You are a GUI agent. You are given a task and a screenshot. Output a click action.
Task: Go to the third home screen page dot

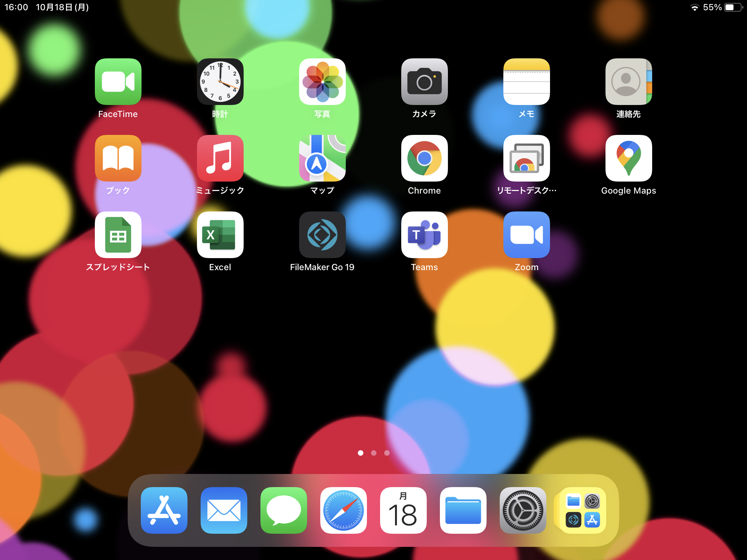[x=387, y=453]
